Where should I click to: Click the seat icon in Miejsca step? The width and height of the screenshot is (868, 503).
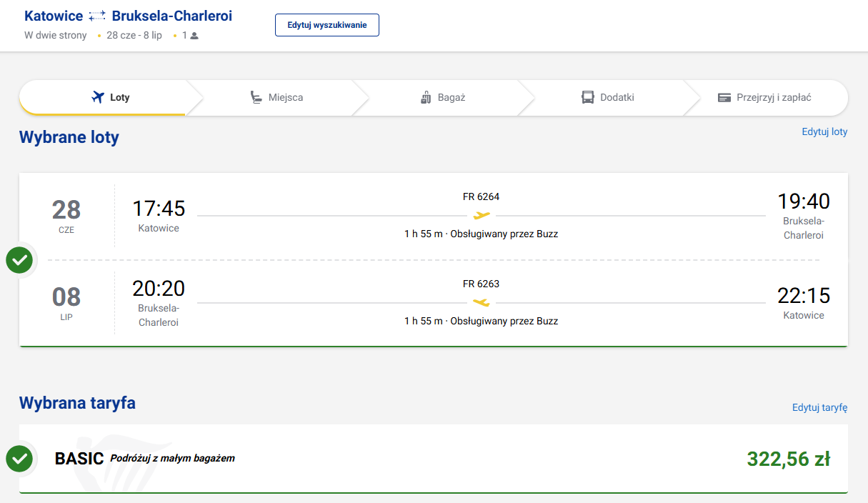pos(256,97)
